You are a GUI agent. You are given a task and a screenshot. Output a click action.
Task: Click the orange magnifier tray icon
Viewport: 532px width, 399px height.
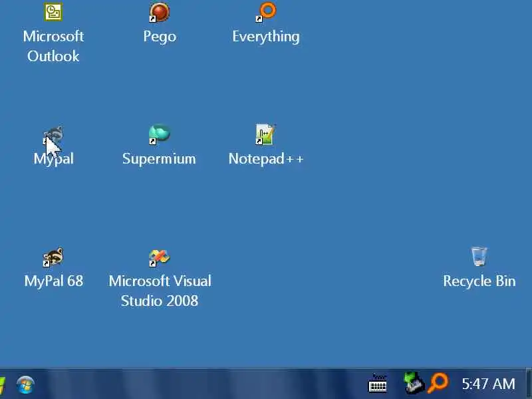pos(438,383)
